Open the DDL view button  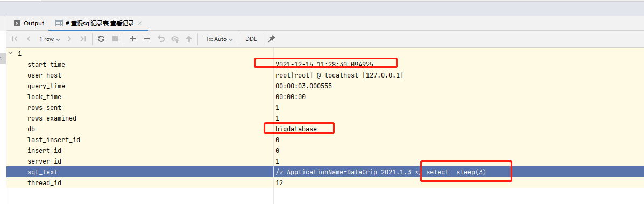(251, 39)
